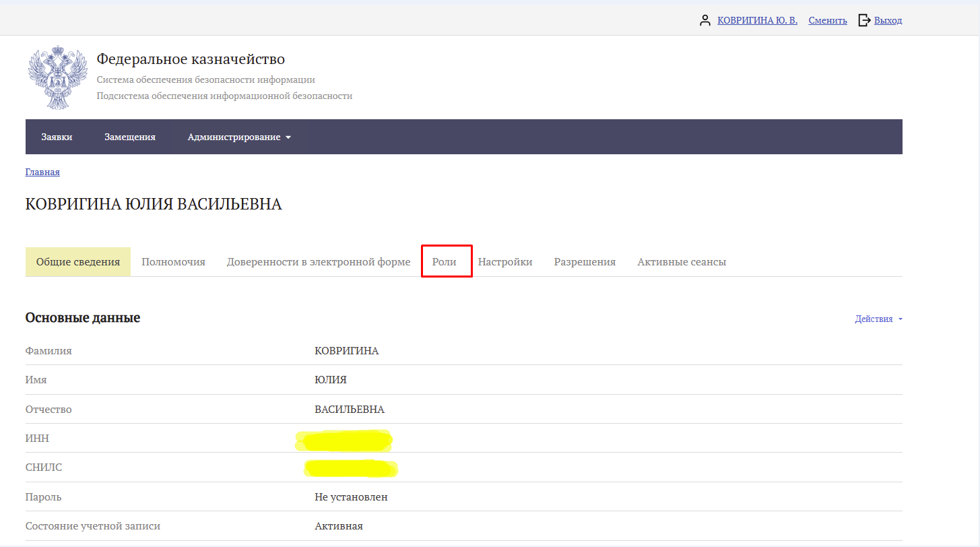Viewport: 980px width, 547px height.
Task: Switch to the Роли tab
Action: [445, 262]
